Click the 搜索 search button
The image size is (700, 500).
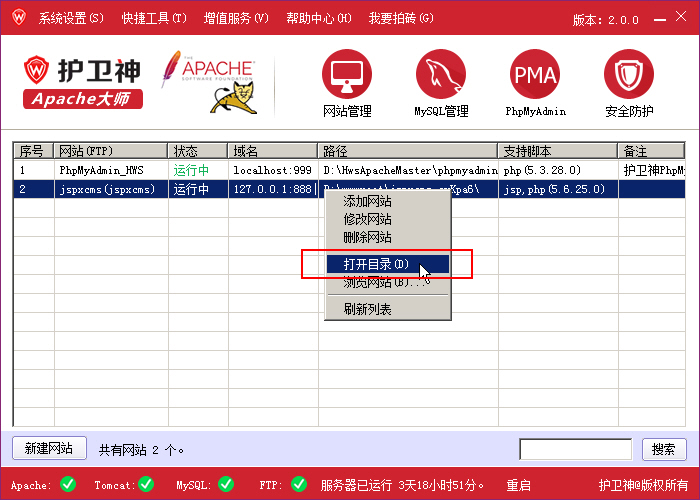(664, 449)
